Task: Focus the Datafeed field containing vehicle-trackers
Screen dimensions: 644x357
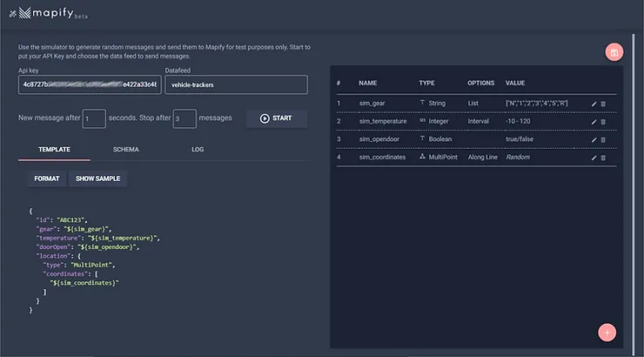Action: (x=236, y=84)
